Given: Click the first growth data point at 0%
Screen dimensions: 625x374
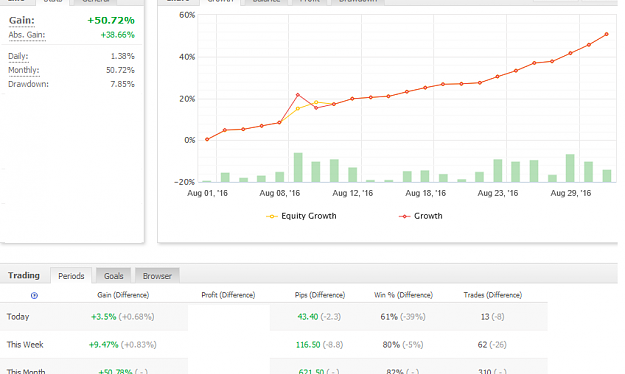Looking at the screenshot, I should coord(207,140).
